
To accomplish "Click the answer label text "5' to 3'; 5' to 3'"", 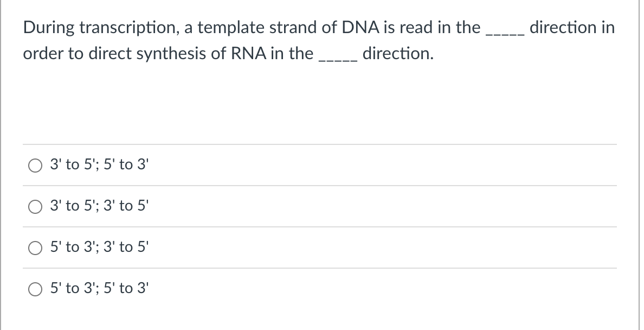I will pos(98,289).
